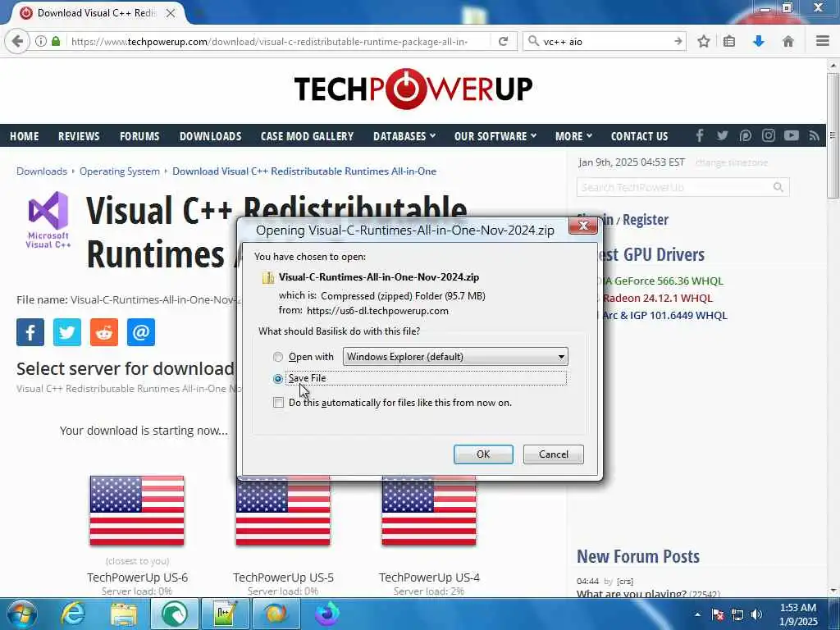Share page via blue Facebook button

30,332
